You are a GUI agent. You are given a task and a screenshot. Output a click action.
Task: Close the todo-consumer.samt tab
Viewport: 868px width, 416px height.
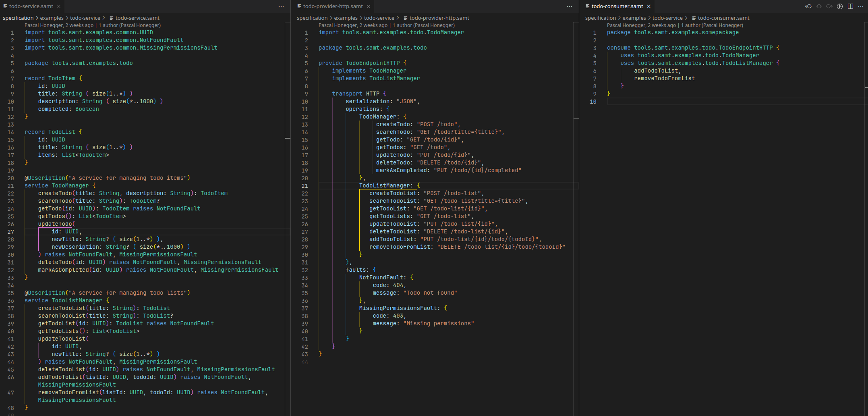click(649, 6)
